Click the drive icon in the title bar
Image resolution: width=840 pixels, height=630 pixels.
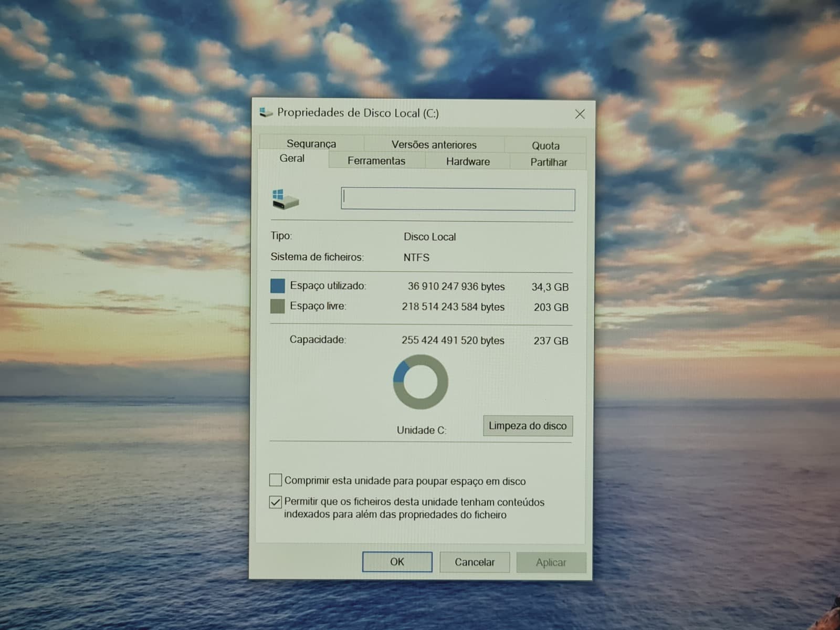[266, 112]
